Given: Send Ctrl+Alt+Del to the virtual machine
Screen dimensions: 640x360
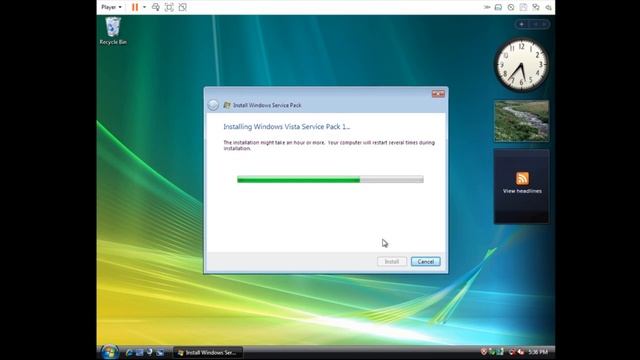Looking at the screenshot, I should 156,7.
